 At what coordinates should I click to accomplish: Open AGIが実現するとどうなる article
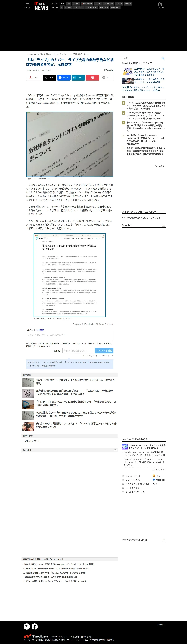pos(150,72)
